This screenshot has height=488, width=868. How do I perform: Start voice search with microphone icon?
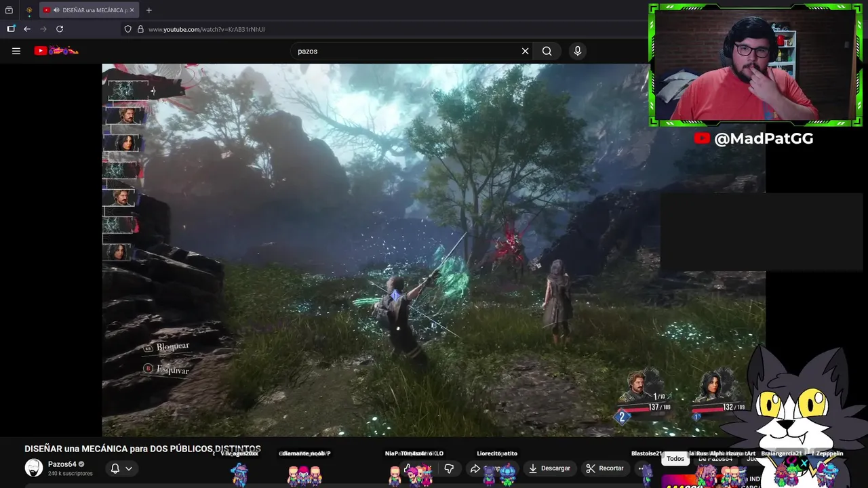point(578,51)
